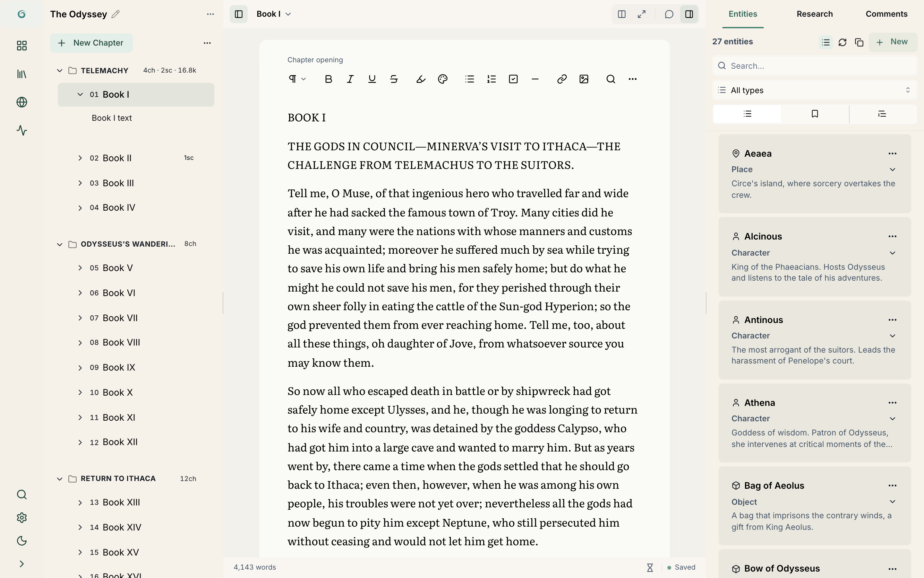Collapse Odysseus's Wanderings folder

tap(60, 244)
